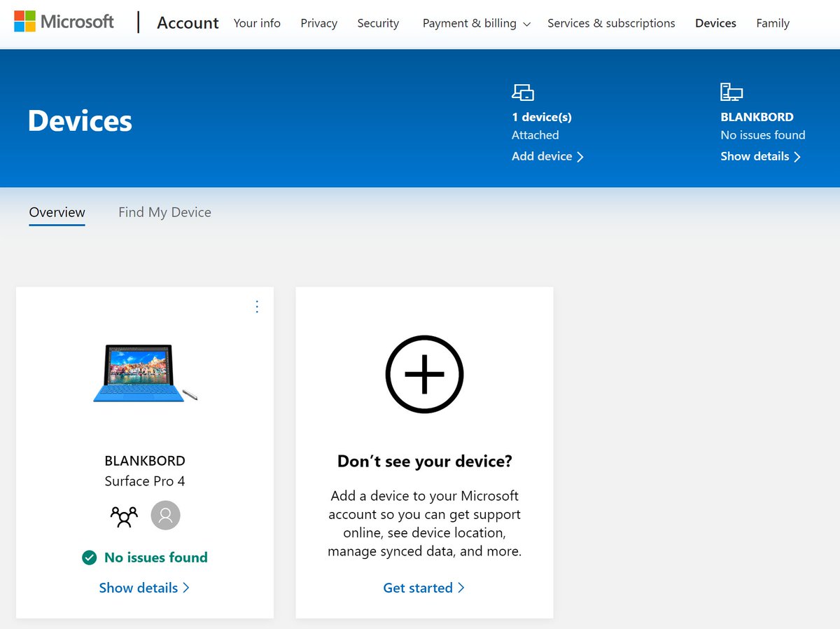Image resolution: width=840 pixels, height=629 pixels.
Task: Expand the Payment & billing dropdown
Action: tap(477, 23)
